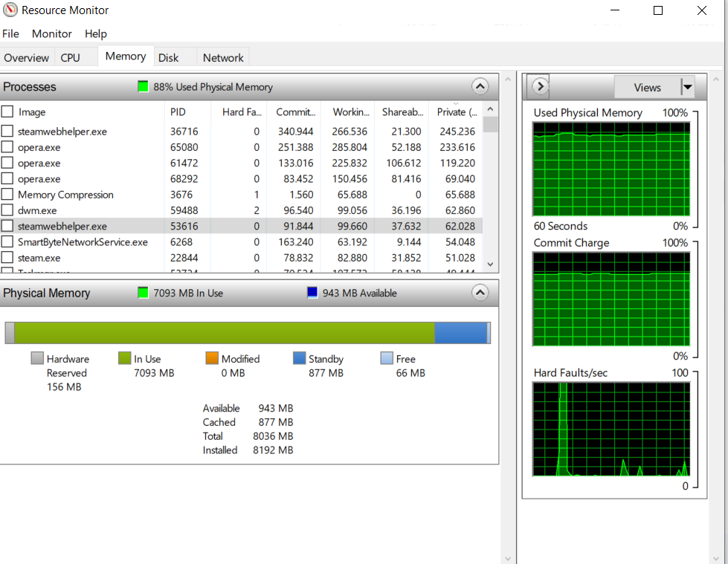Click main pane scroll-down arrow
Image resolution: width=728 pixels, height=564 pixels.
point(507,559)
